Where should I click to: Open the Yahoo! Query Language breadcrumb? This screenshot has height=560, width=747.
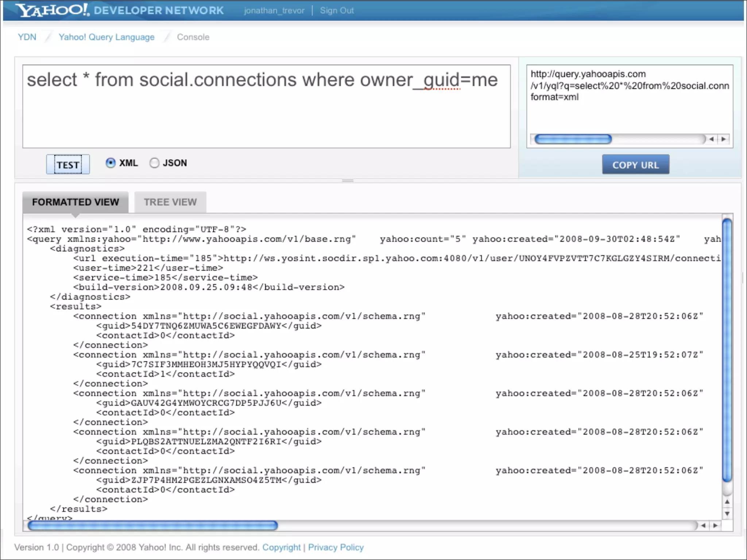tap(107, 37)
